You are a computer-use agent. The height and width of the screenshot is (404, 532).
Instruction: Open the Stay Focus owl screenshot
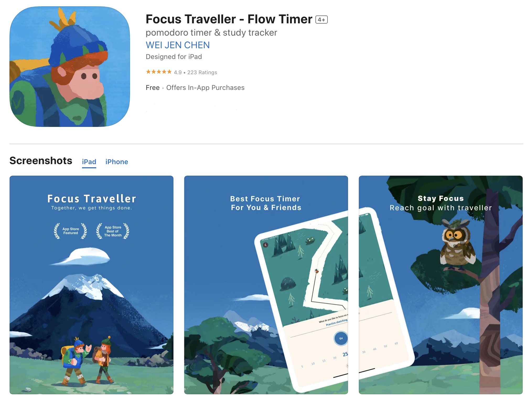point(440,285)
